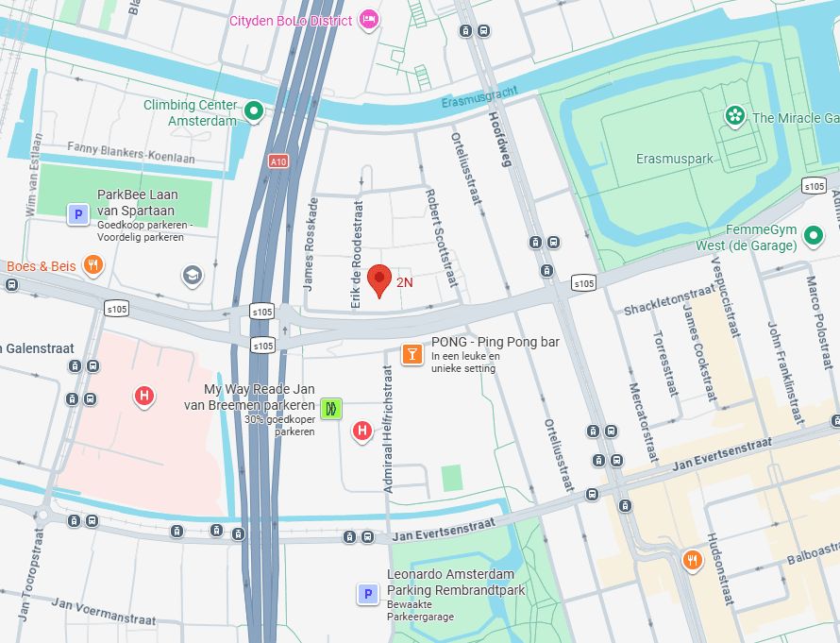Screen dimensions: 840x643
Task: Open the Leonardo Amsterdam Parking Rembrandtpark icon
Action: [x=368, y=594]
